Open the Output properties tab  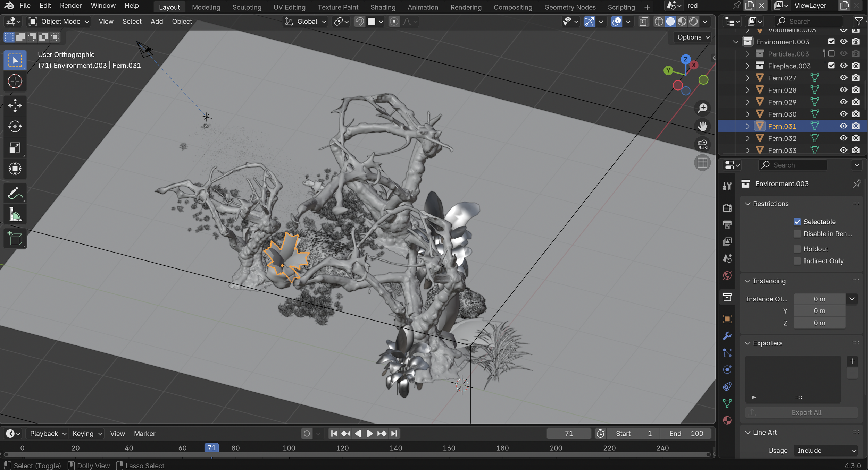[x=727, y=224]
